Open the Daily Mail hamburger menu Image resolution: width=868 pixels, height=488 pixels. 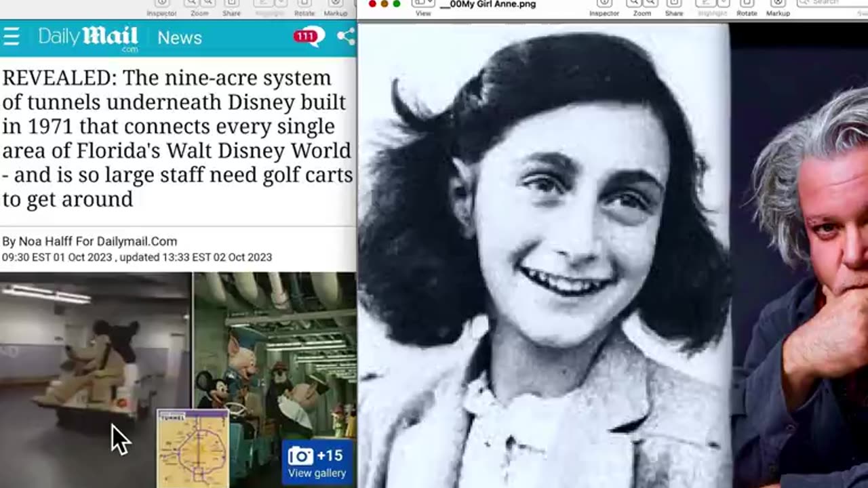click(x=11, y=37)
